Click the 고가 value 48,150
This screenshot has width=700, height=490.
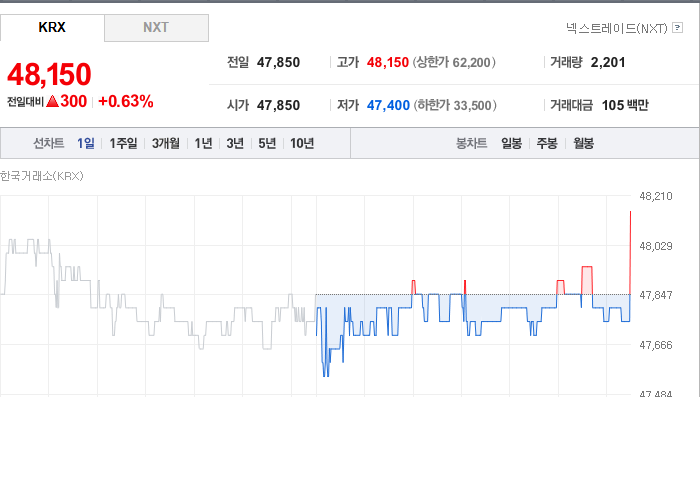click(x=388, y=62)
